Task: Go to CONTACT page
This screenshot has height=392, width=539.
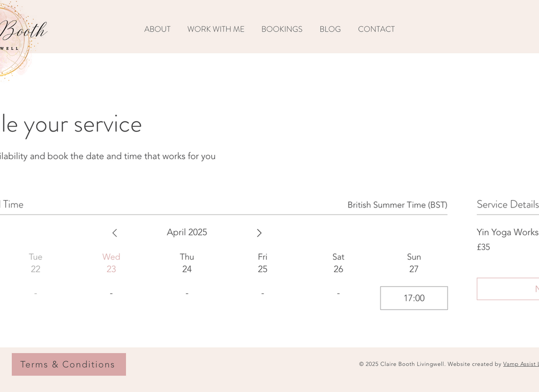Action: (x=376, y=29)
